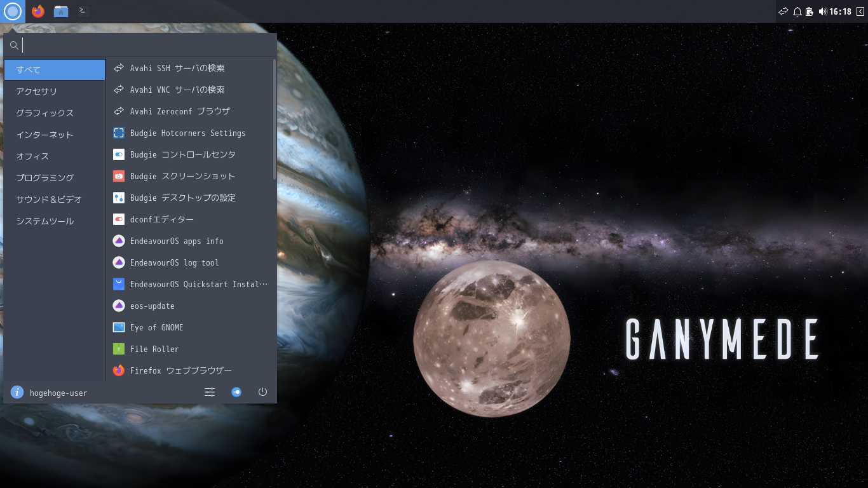Open the terminal from the top panel
Screen dimensions: 868x488
(83, 11)
